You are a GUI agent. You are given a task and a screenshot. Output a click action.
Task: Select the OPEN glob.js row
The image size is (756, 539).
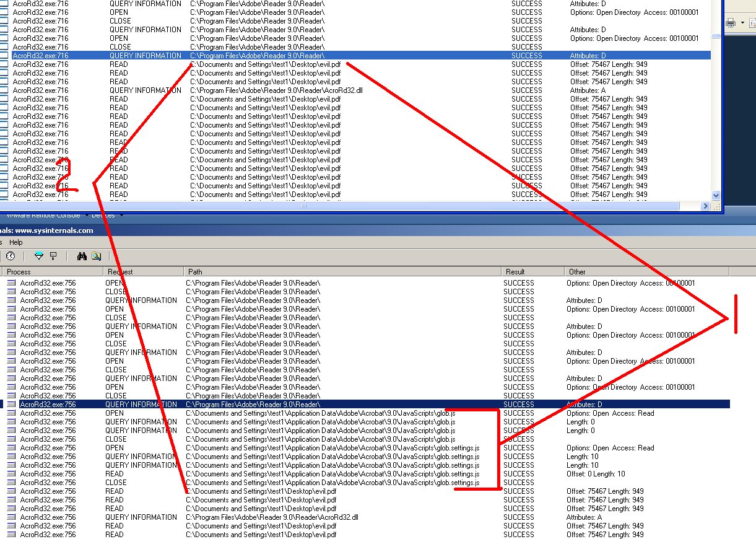366,413
